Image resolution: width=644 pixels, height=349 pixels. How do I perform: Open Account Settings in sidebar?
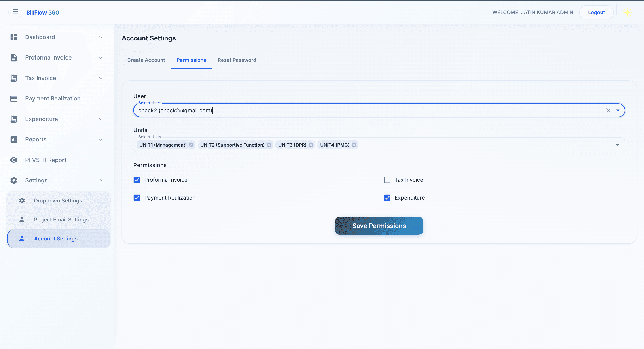58,238
